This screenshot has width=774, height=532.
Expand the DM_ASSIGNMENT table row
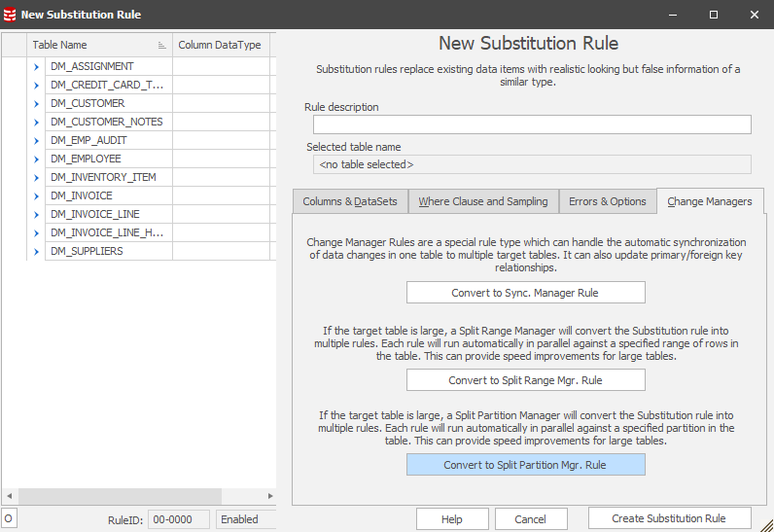[x=37, y=66]
